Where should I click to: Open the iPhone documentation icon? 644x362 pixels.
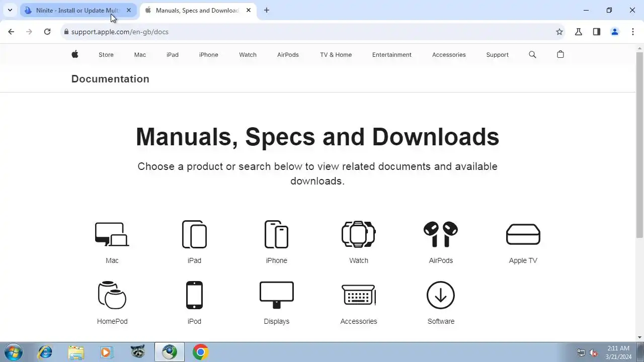click(276, 234)
